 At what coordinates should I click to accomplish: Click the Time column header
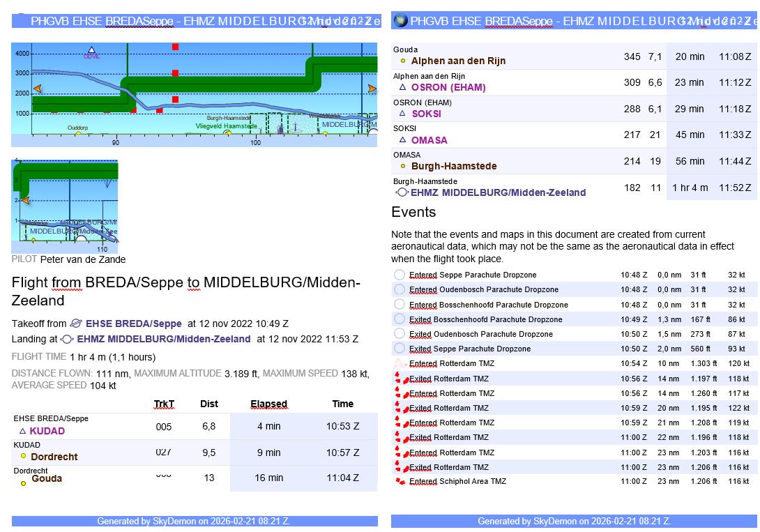(342, 404)
